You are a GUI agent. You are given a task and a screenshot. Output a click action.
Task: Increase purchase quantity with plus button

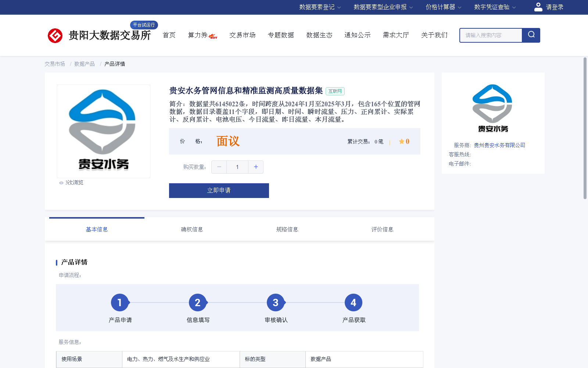click(256, 167)
